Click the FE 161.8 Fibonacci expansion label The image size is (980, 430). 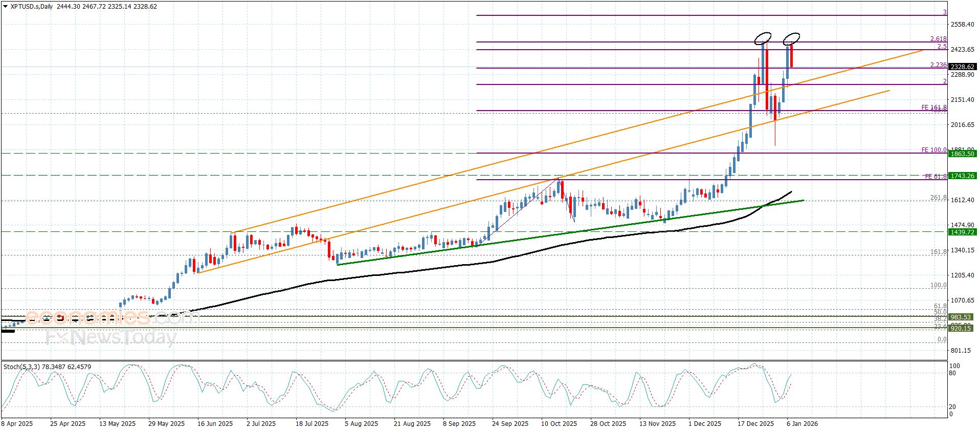(933, 107)
